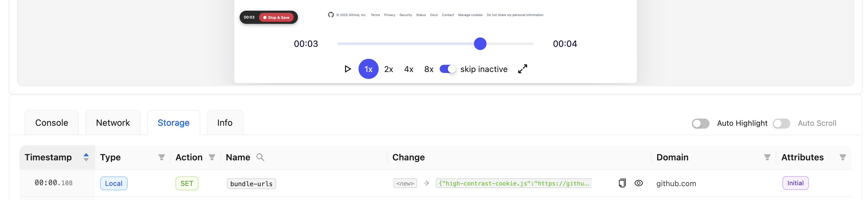
Task: Open the Type column filter
Action: click(x=161, y=157)
